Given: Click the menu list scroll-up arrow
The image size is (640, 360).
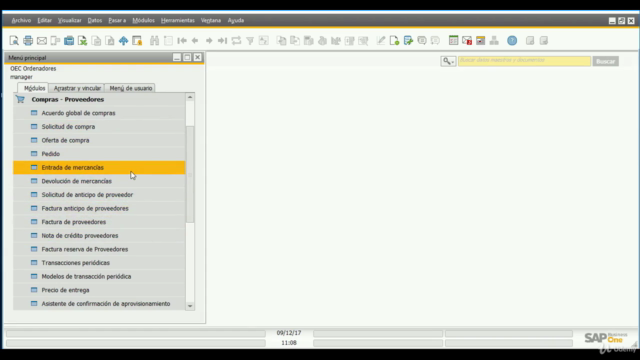Looking at the screenshot, I should point(190,97).
